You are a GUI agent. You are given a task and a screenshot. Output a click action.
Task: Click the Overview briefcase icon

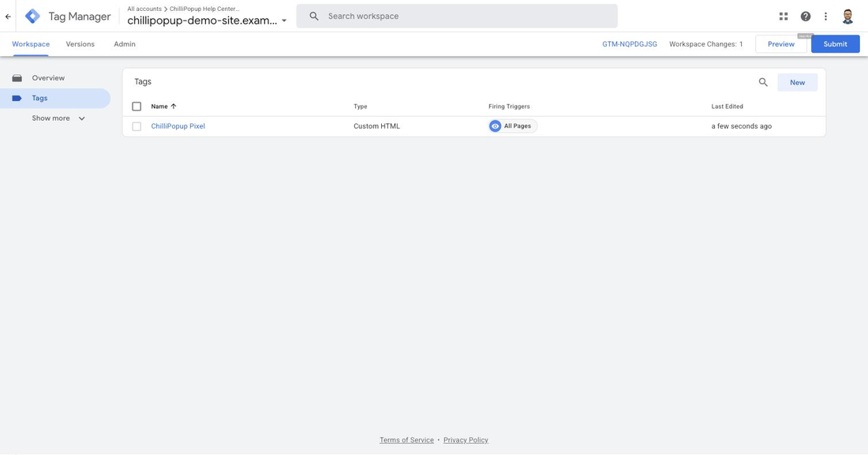17,78
